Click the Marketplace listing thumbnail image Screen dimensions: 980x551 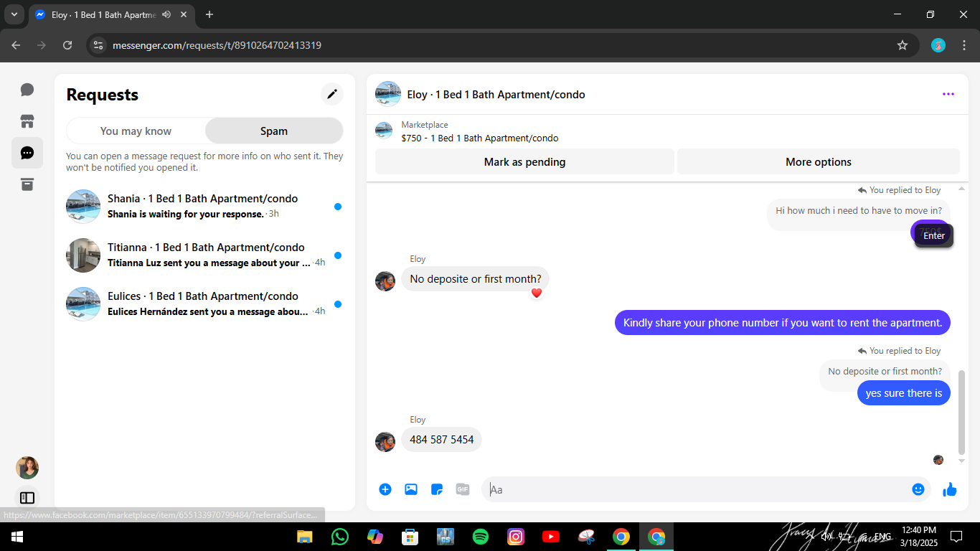pos(384,131)
